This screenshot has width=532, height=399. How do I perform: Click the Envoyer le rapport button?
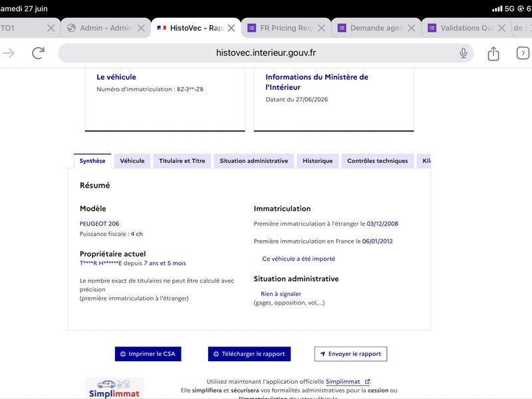(351, 354)
